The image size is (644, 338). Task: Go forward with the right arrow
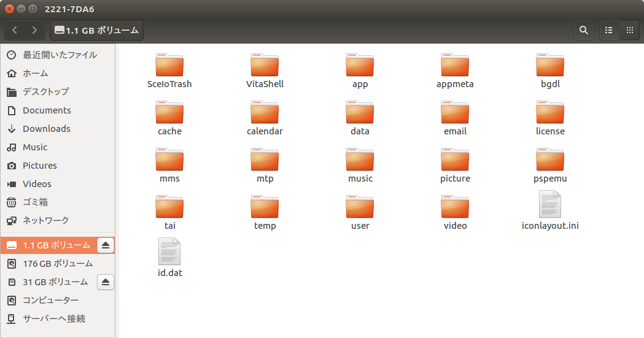pos(34,30)
